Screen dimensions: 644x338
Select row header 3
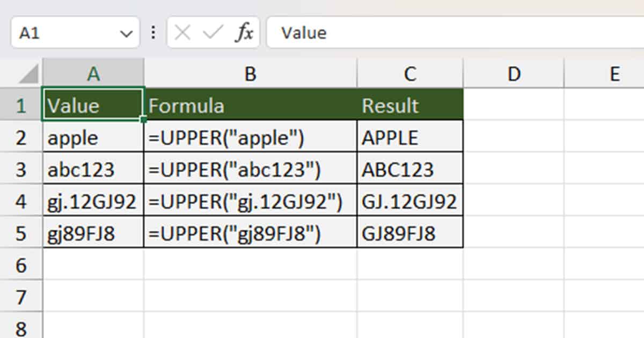click(21, 168)
